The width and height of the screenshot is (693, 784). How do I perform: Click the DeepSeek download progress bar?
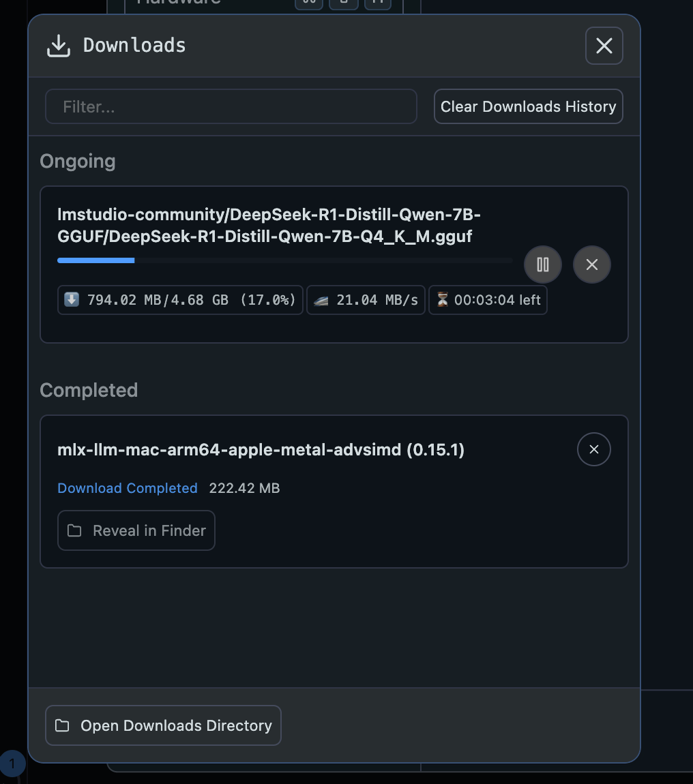click(284, 260)
